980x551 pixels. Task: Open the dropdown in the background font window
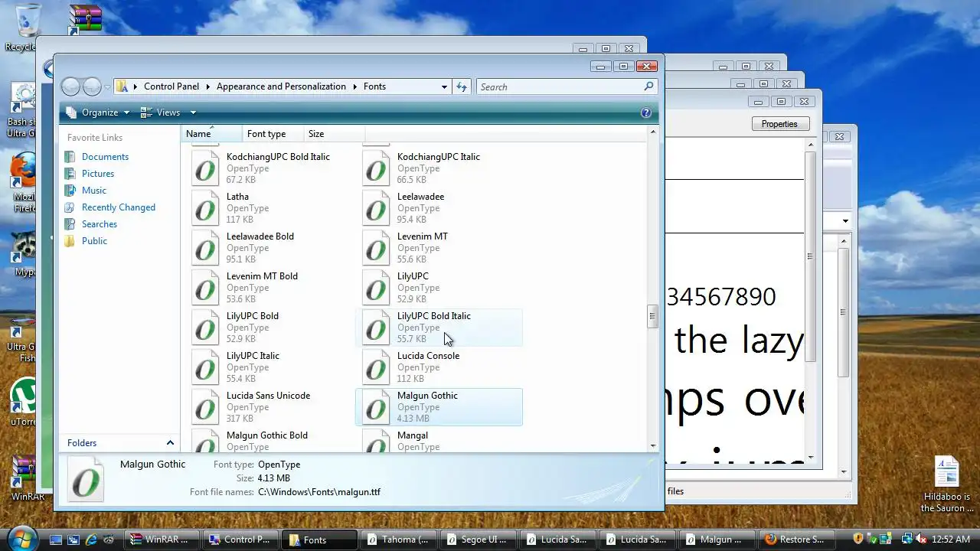845,221
